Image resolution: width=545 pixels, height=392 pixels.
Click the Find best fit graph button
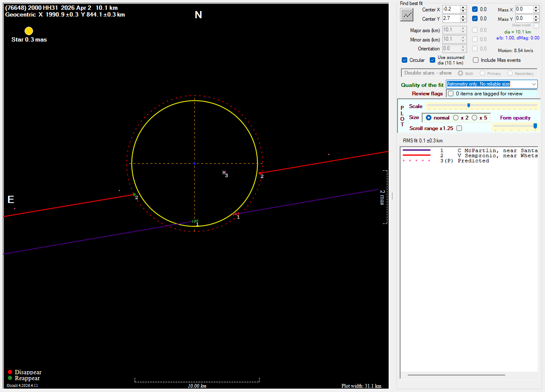(407, 15)
